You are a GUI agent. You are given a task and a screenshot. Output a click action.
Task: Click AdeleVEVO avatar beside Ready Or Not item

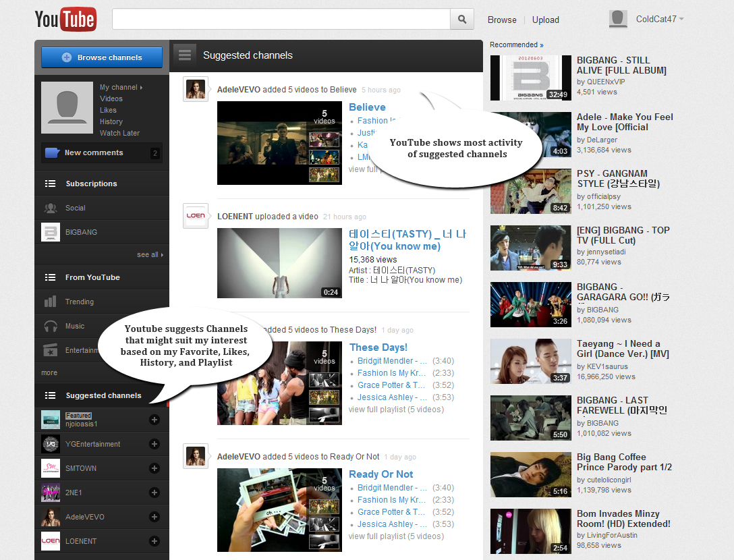(196, 456)
